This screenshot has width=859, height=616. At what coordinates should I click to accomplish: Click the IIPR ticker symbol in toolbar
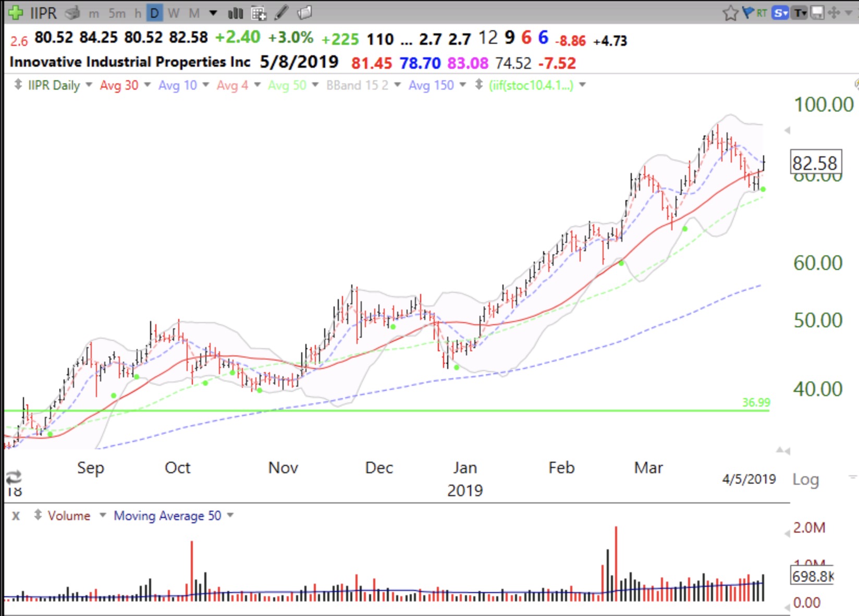pyautogui.click(x=43, y=13)
